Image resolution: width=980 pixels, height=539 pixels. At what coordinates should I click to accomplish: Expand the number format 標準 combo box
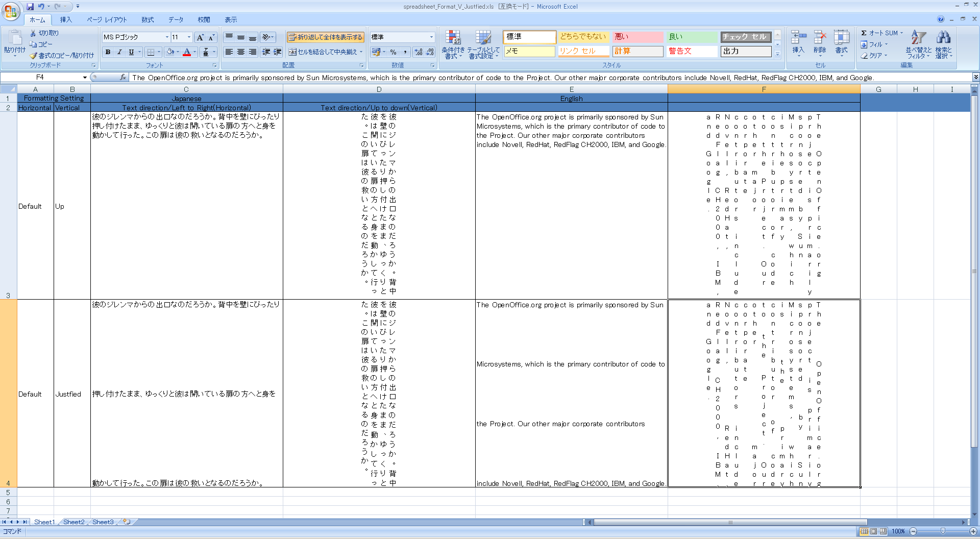[x=431, y=37]
